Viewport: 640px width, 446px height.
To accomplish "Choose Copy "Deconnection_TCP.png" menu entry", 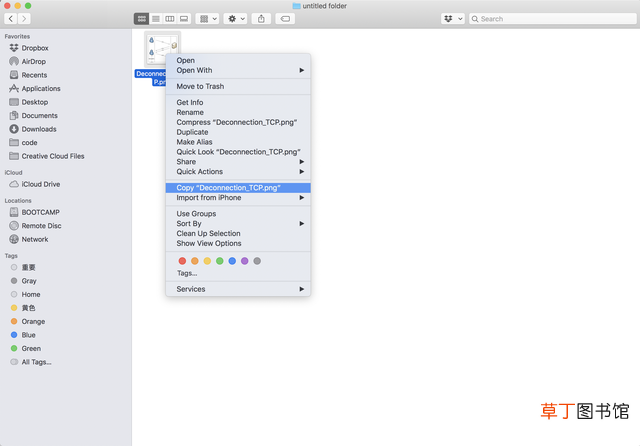I will [238, 188].
